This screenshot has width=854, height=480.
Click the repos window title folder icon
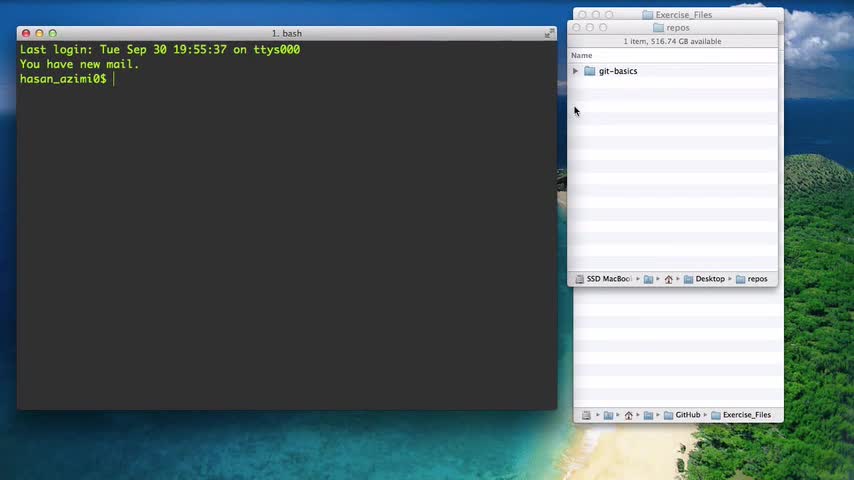(658, 27)
